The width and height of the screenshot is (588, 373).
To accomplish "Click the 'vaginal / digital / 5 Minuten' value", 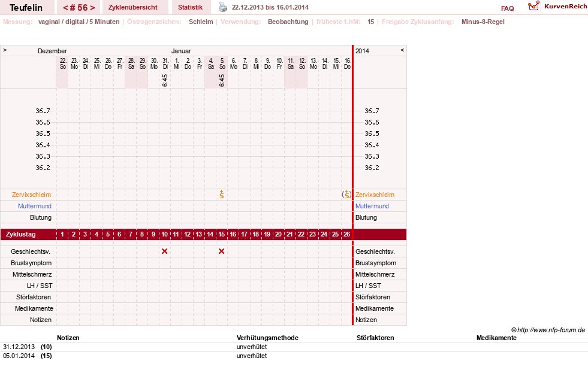I will [x=79, y=22].
